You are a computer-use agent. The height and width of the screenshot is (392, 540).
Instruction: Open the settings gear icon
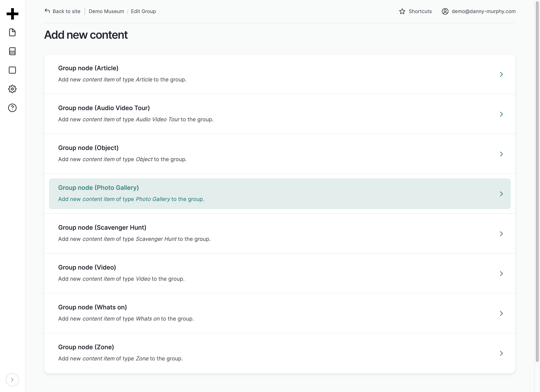click(x=12, y=89)
